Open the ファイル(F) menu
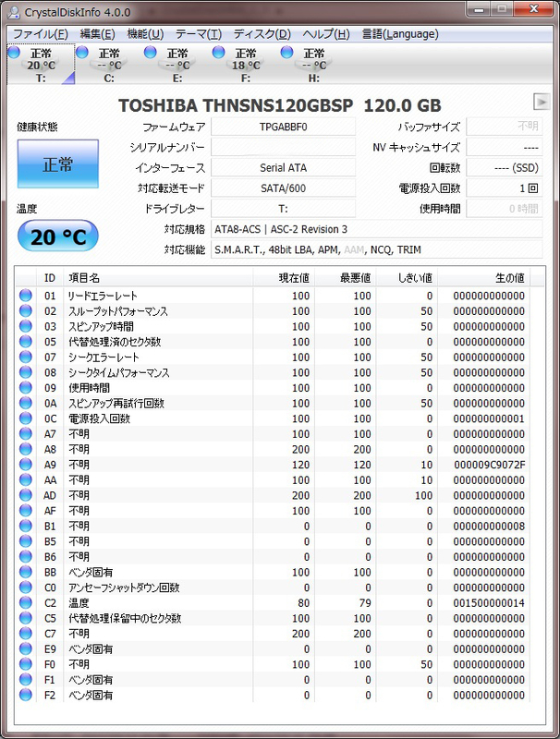The width and height of the screenshot is (560, 739). tap(41, 34)
